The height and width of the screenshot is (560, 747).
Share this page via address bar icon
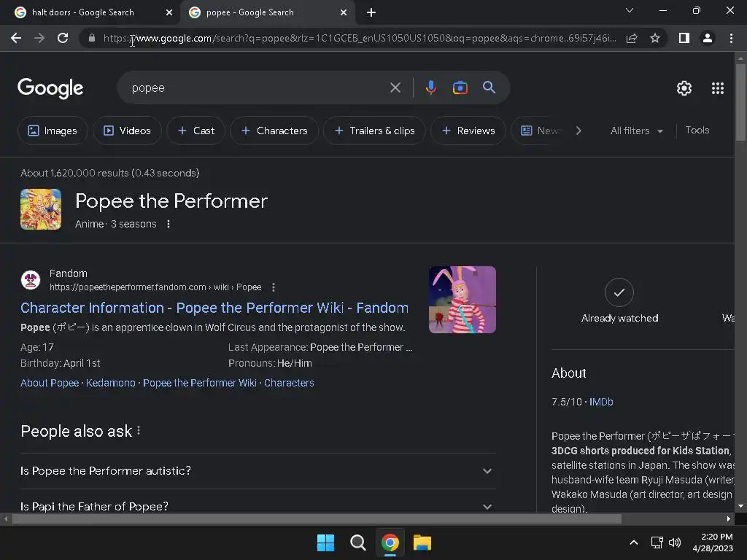pyautogui.click(x=632, y=38)
